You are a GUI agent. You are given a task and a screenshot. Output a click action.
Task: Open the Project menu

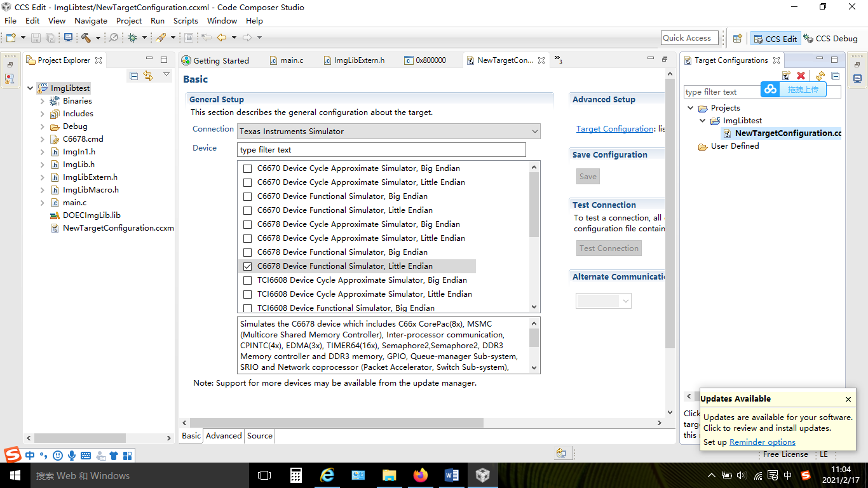pos(129,20)
